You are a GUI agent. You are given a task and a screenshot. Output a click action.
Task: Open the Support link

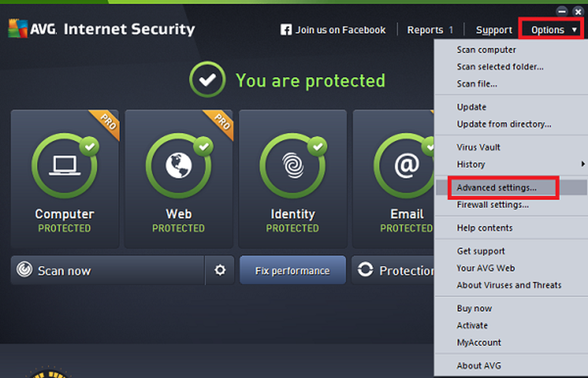[494, 29]
